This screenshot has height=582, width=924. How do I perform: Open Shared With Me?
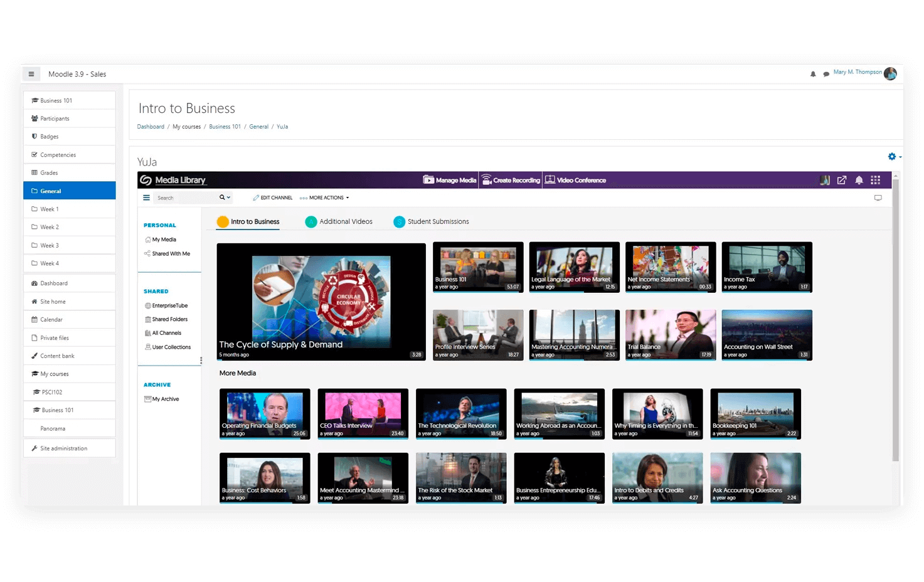(x=167, y=254)
